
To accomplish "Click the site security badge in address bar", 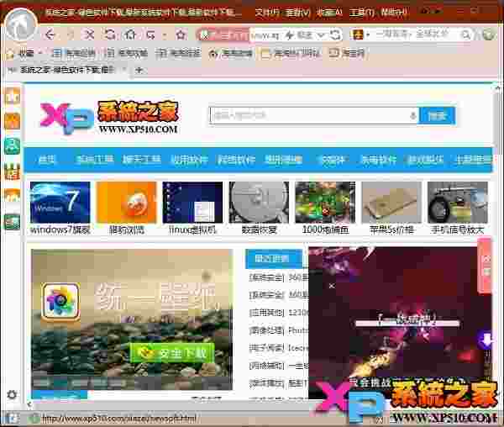I will [x=223, y=35].
